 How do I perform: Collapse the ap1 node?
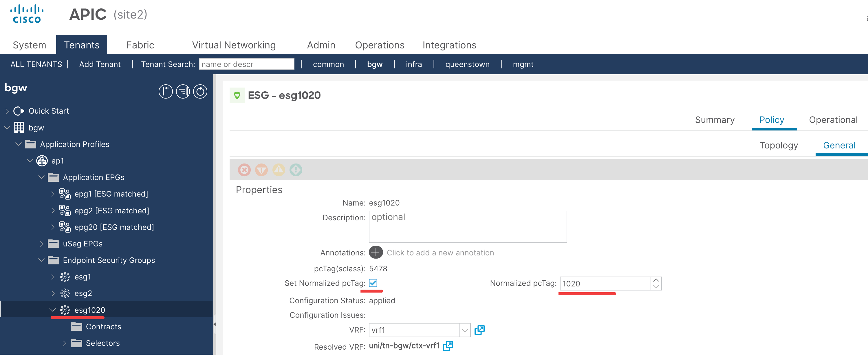(x=30, y=161)
